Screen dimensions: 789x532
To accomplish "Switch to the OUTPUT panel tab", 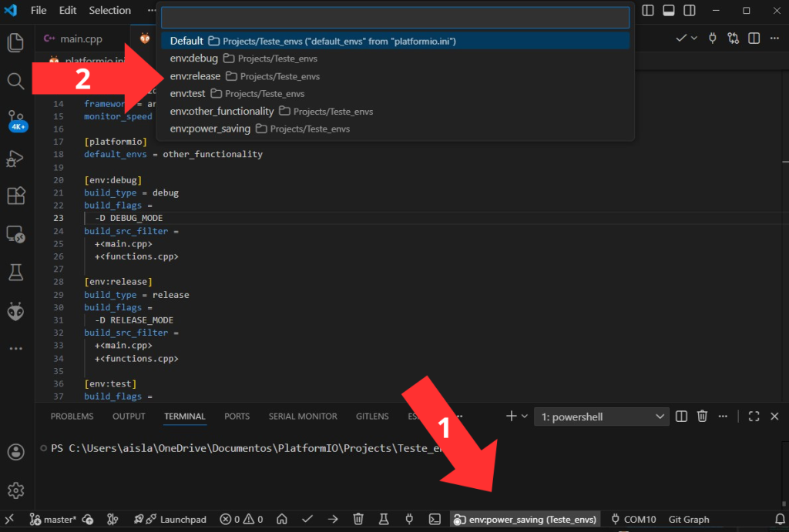I will tap(129, 417).
